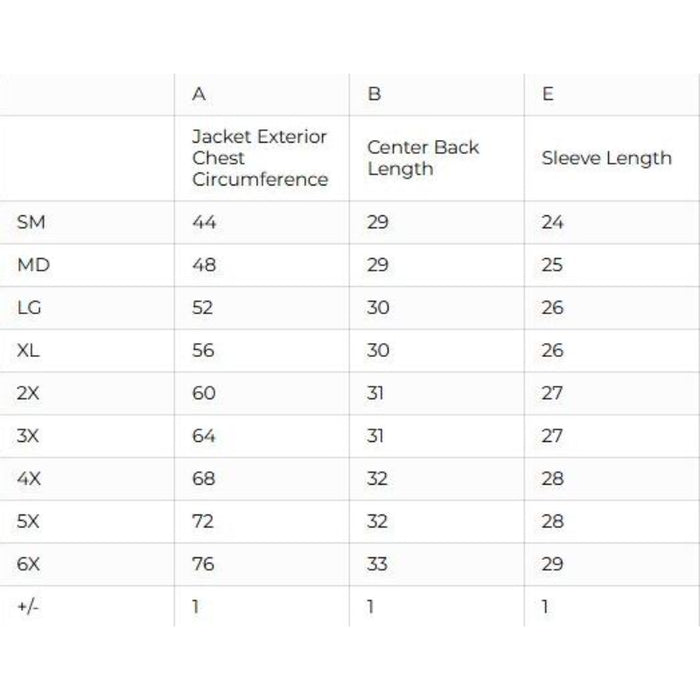Click the column B header cell
700x700 pixels.
coord(375,95)
